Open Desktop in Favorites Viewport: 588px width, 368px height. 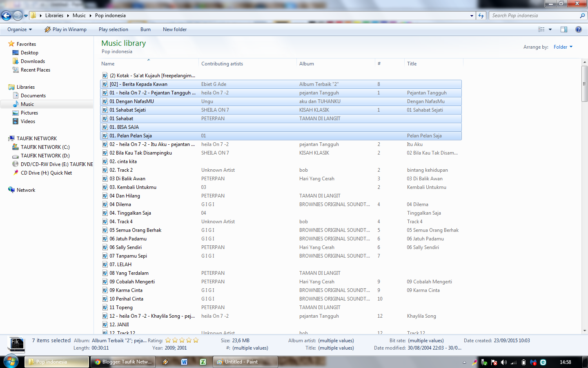click(29, 53)
